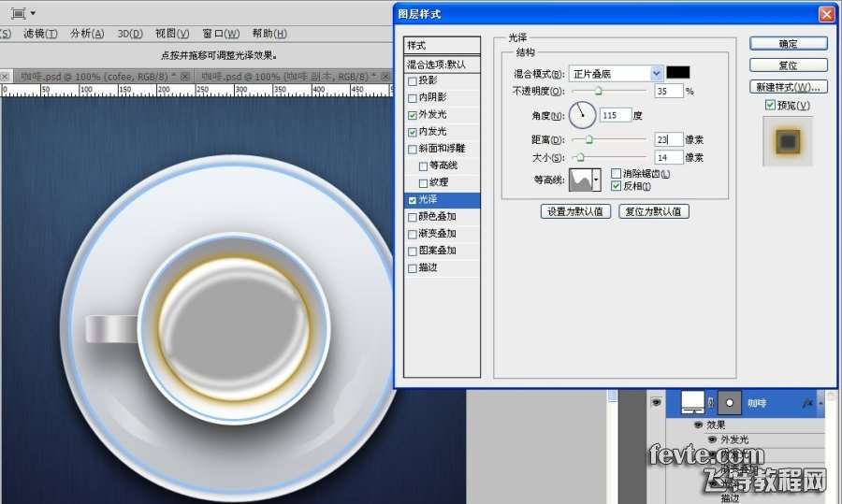Adjust the 不透明度 opacity slider
Screen dimensions: 842x504
[598, 92]
